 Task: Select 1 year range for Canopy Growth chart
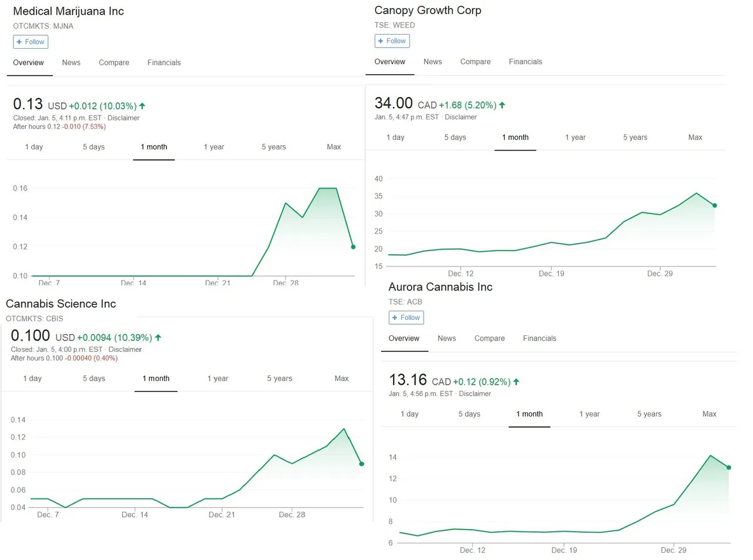(x=575, y=137)
